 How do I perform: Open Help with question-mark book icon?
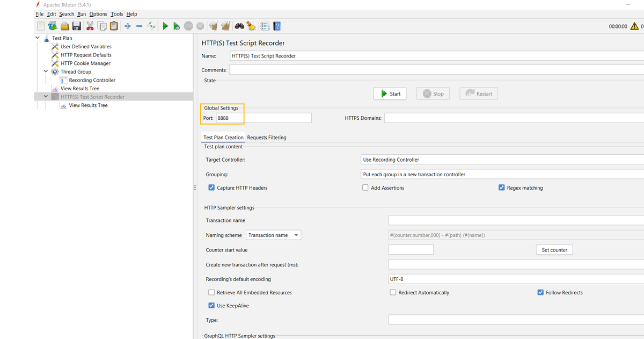277,26
